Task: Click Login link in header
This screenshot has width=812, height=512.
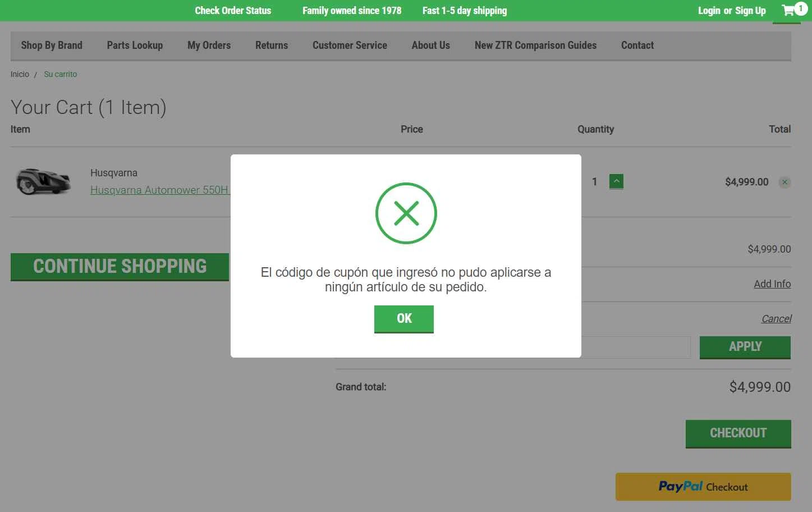Action: [709, 11]
